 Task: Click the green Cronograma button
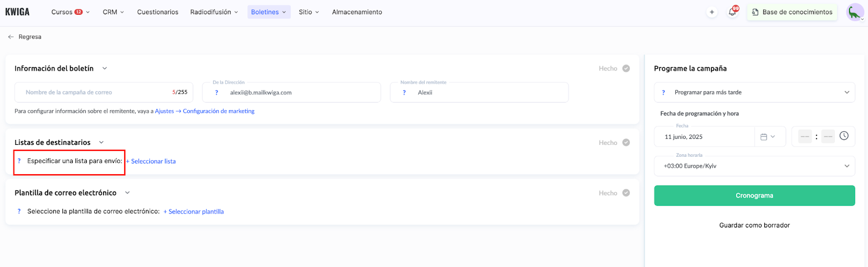pyautogui.click(x=754, y=196)
